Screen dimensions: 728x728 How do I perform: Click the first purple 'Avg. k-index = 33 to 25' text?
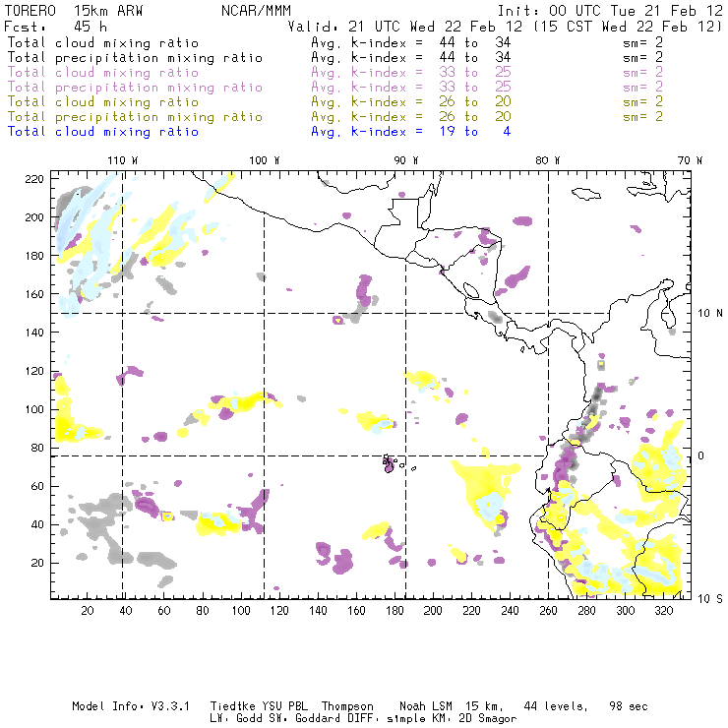[411, 73]
